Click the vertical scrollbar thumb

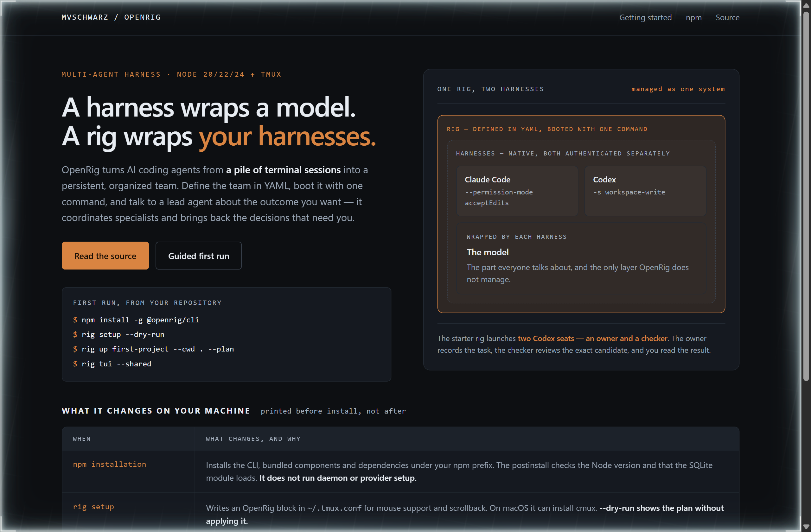(806, 196)
